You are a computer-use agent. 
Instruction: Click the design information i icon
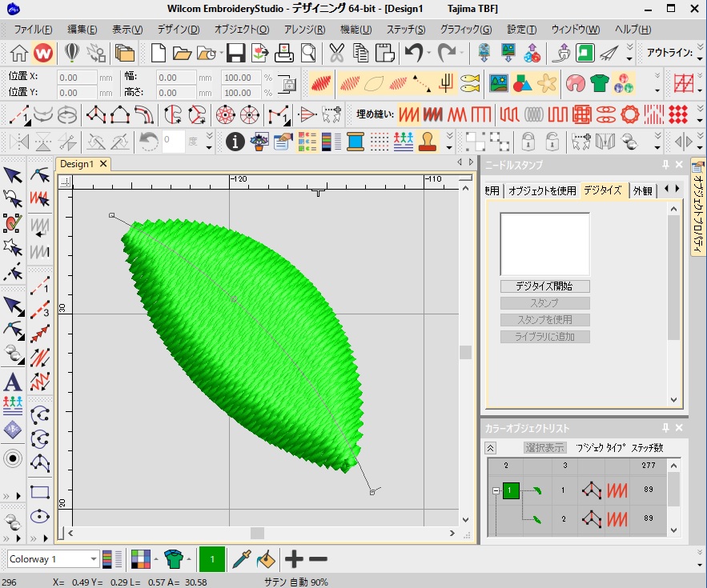tap(235, 142)
